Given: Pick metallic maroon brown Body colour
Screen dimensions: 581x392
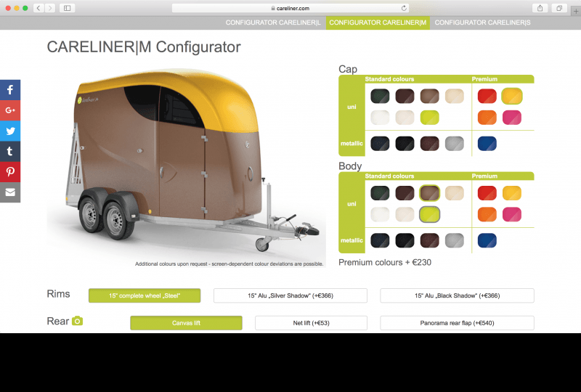Looking at the screenshot, I should (x=429, y=240).
